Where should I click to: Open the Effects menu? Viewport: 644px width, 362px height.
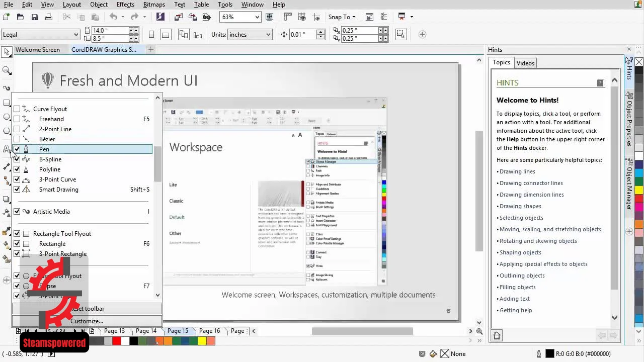point(125,5)
